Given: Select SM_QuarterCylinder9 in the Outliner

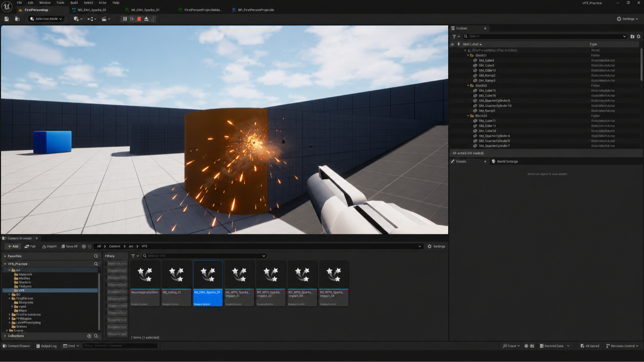Looking at the screenshot, I should 494,101.
